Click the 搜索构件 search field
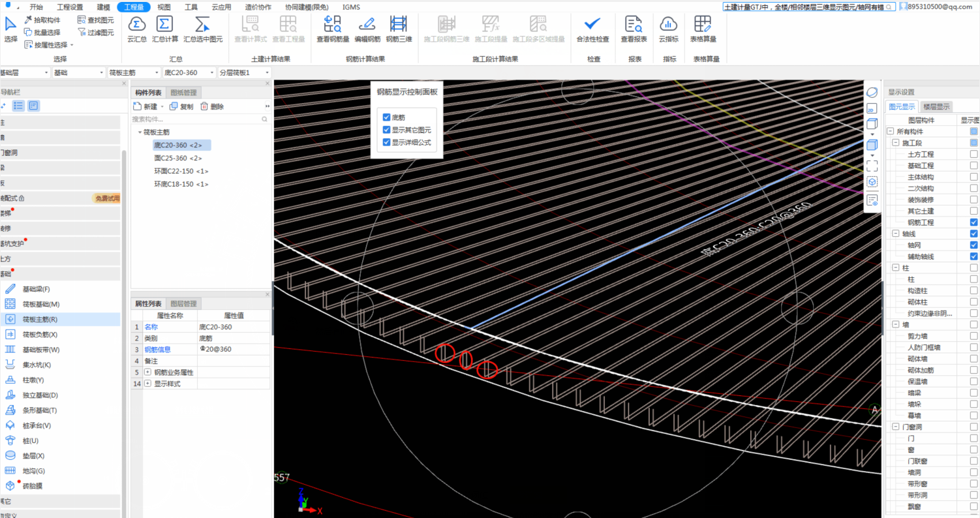 click(x=200, y=119)
